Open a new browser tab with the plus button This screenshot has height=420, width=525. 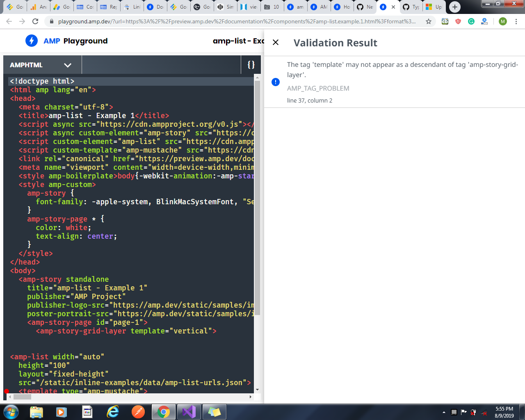pos(454,7)
